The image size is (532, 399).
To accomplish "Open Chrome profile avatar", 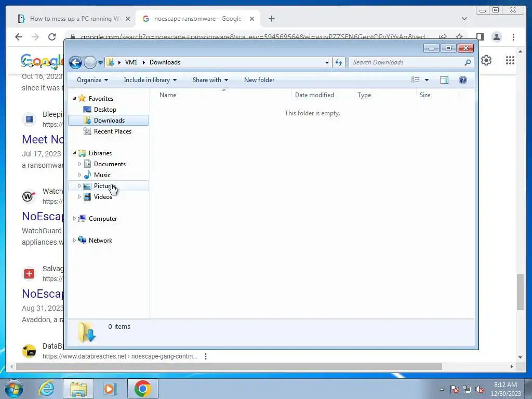I will (496, 37).
